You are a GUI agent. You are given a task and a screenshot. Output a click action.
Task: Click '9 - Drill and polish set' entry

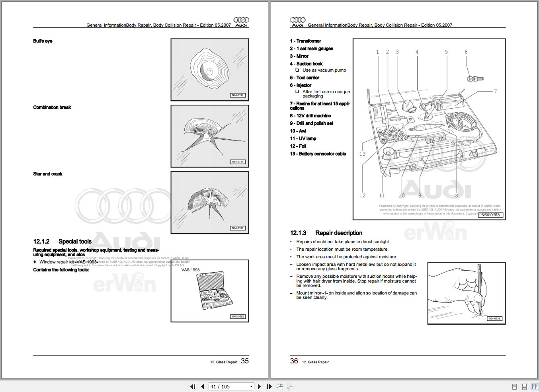coord(312,123)
